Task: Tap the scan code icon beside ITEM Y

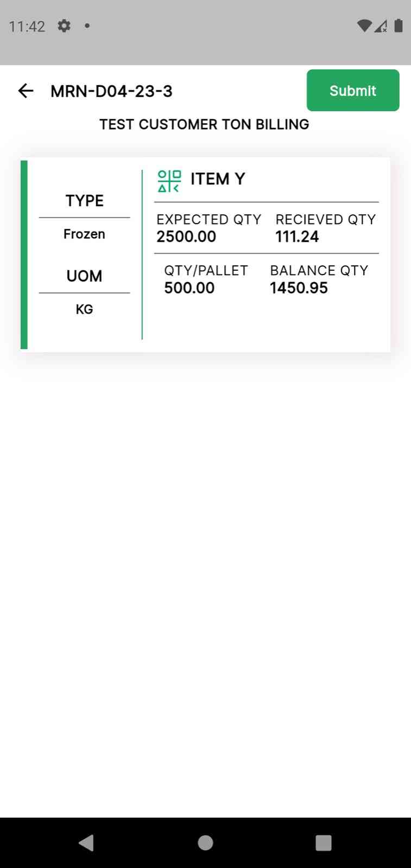Action: 169,181
